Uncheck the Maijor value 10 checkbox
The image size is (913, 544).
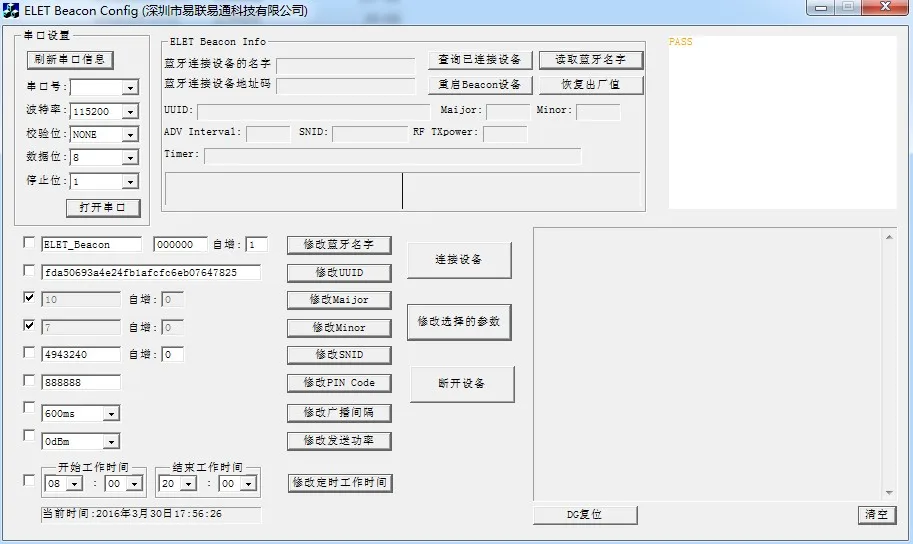(29, 297)
